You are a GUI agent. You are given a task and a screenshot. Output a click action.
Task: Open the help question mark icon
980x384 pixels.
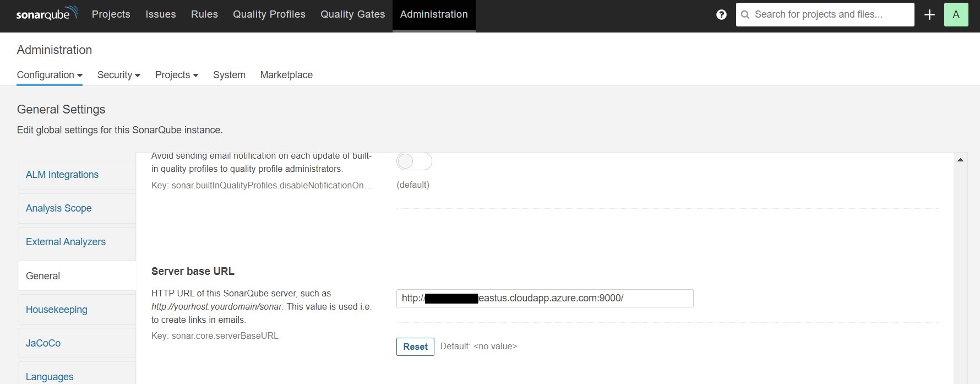pos(721,15)
